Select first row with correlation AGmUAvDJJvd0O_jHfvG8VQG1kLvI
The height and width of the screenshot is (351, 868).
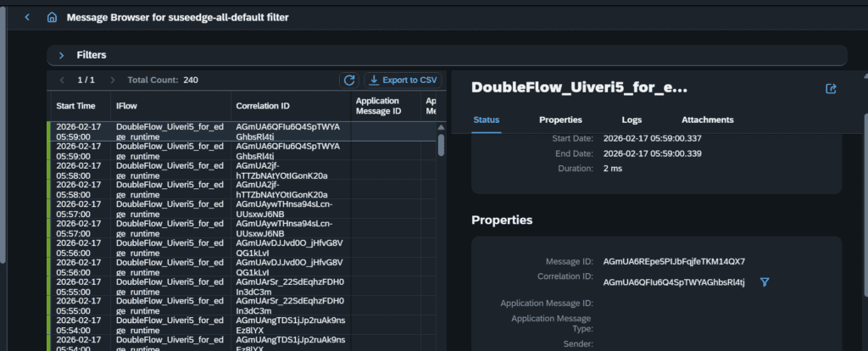(x=242, y=248)
